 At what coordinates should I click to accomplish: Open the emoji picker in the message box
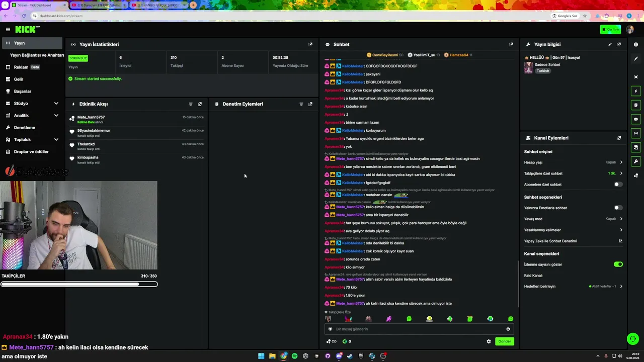508,329
